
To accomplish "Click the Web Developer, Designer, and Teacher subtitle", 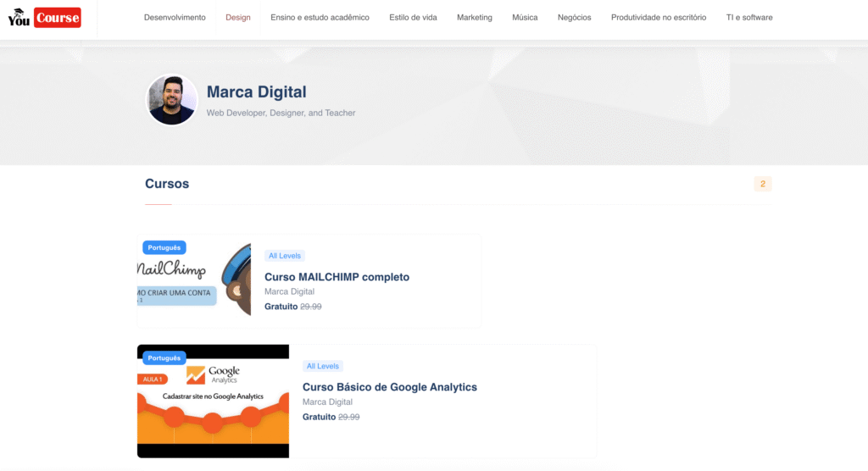I will click(281, 113).
